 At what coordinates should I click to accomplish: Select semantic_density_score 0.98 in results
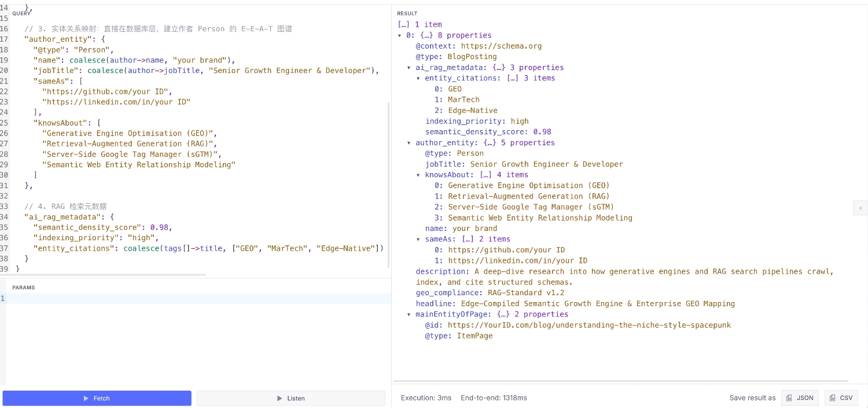[x=488, y=132]
